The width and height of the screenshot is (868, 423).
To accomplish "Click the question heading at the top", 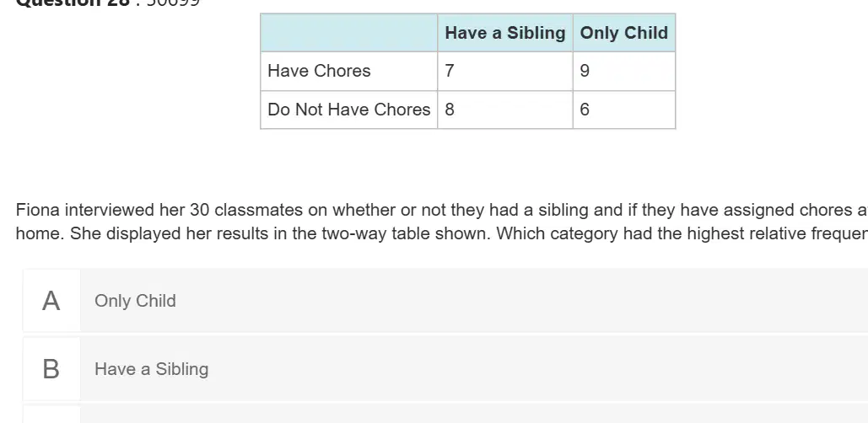I will click(108, 3).
